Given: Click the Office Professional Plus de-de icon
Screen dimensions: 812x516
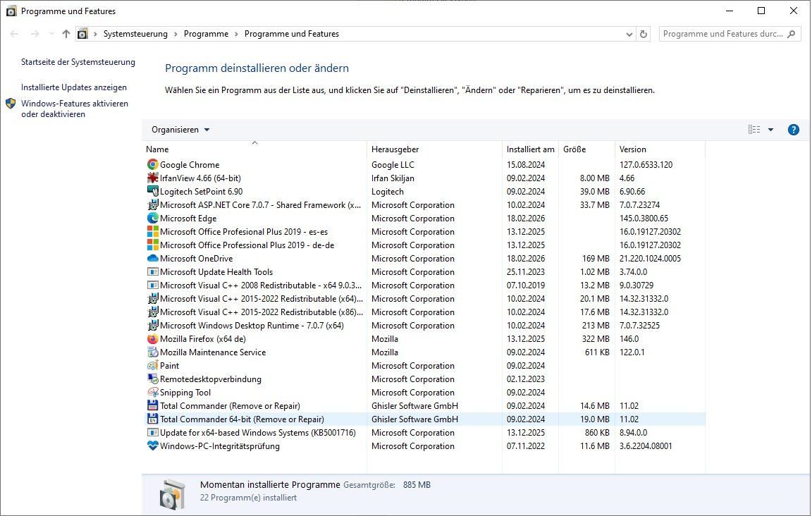Looking at the screenshot, I should 153,245.
